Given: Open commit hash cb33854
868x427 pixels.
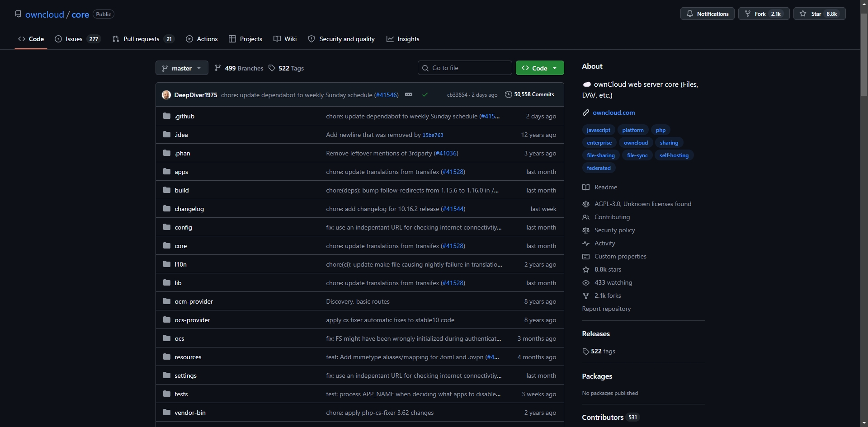Looking at the screenshot, I should pyautogui.click(x=457, y=95).
